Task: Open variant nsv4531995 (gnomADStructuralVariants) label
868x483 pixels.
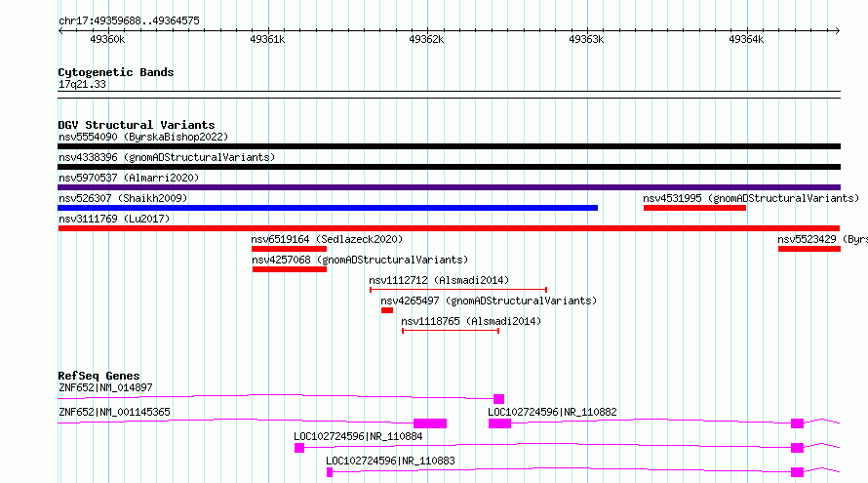Action: [751, 198]
